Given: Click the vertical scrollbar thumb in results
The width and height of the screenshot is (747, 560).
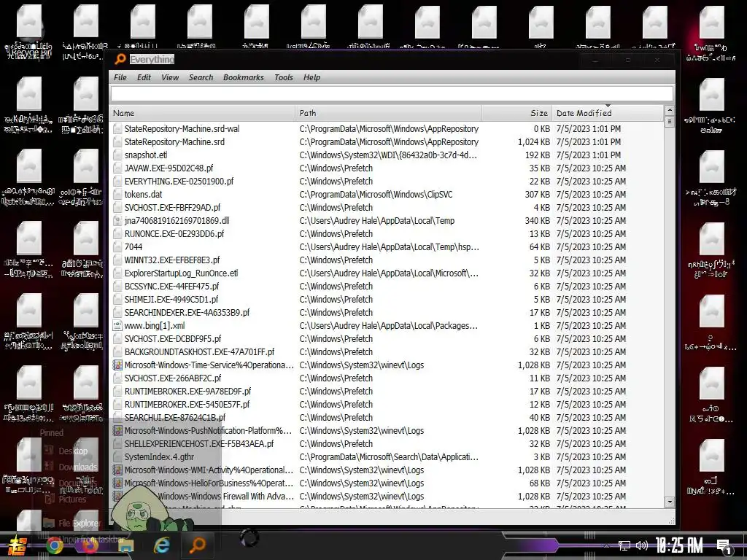Looking at the screenshot, I should tap(670, 122).
